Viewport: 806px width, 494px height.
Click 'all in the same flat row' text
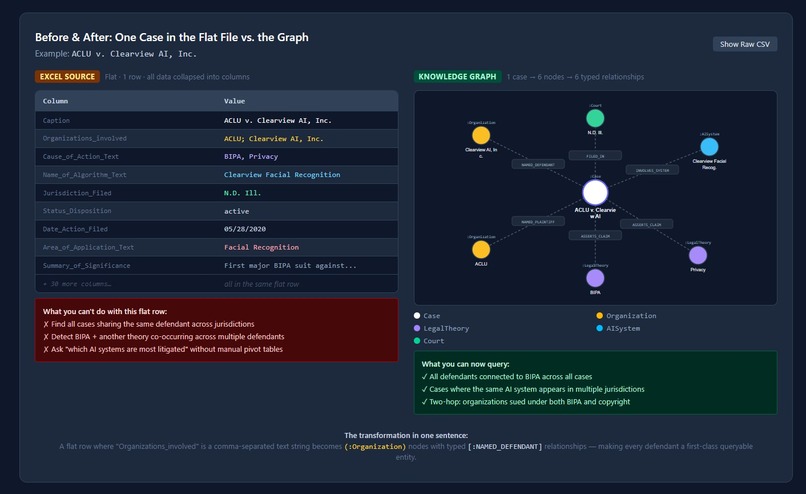pos(261,284)
